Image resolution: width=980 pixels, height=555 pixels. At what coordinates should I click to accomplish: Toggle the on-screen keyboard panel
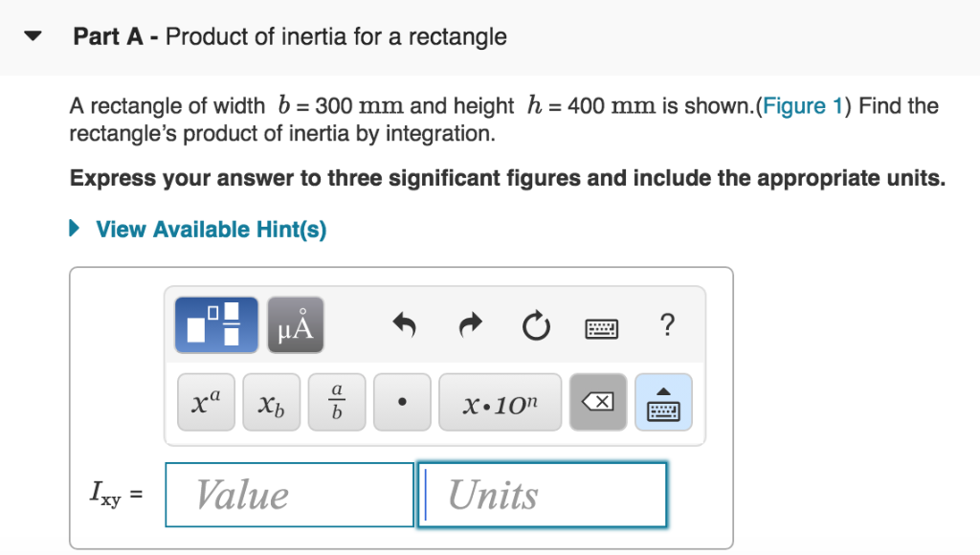[x=664, y=402]
